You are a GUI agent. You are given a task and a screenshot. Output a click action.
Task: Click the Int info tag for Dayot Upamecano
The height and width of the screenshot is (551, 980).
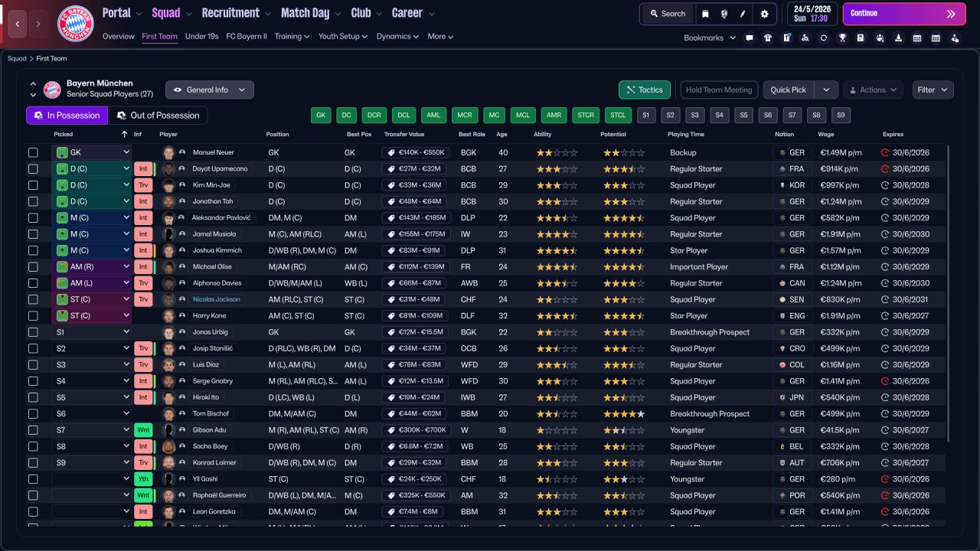(143, 169)
